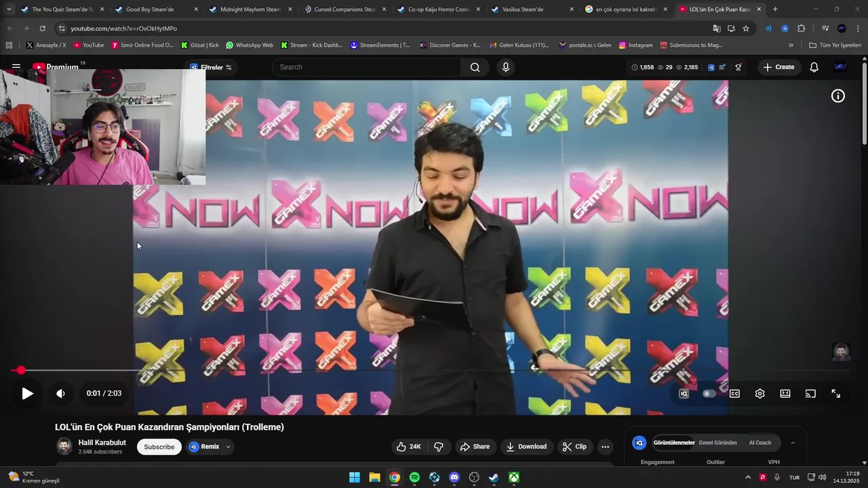Translate this page icon in address bar
This screenshot has height=488, width=868.
pyautogui.click(x=717, y=28)
